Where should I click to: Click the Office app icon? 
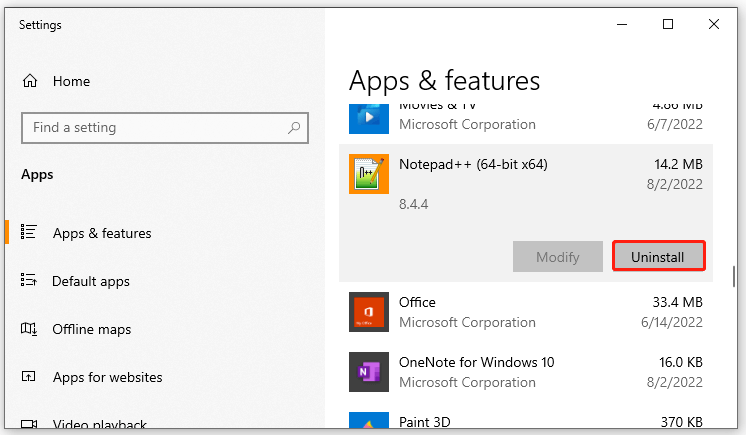click(x=369, y=312)
